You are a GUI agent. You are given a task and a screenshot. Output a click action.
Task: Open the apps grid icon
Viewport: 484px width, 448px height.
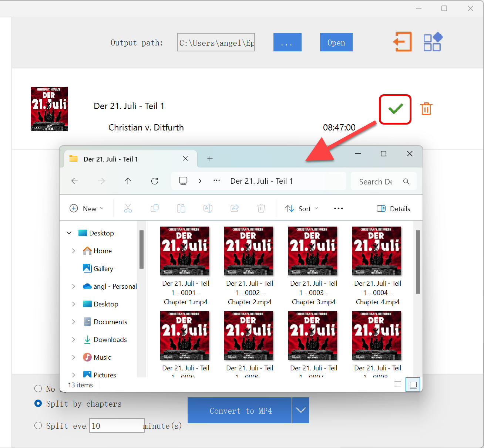(433, 42)
